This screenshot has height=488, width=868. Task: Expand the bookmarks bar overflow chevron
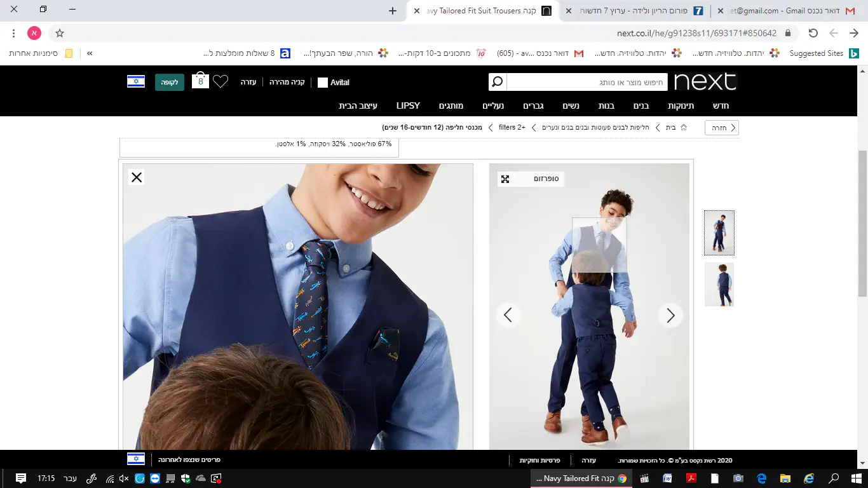pos(90,53)
